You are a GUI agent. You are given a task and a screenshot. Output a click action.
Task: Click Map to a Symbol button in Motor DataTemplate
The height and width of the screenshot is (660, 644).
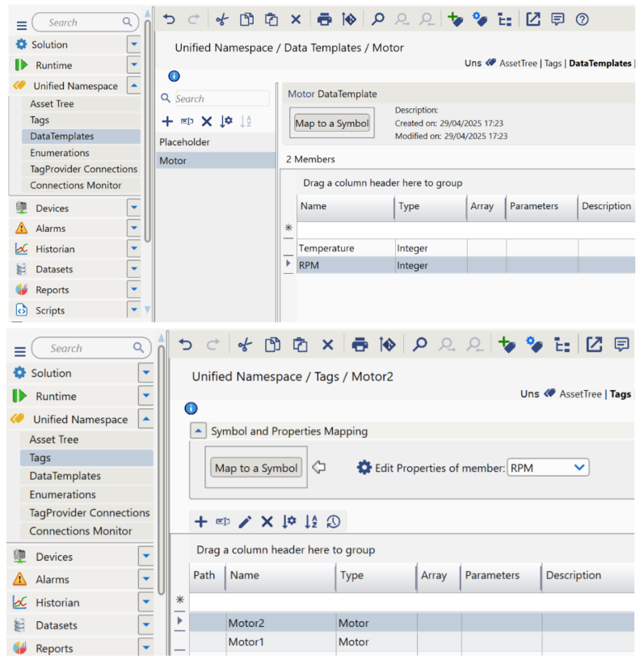pos(332,124)
